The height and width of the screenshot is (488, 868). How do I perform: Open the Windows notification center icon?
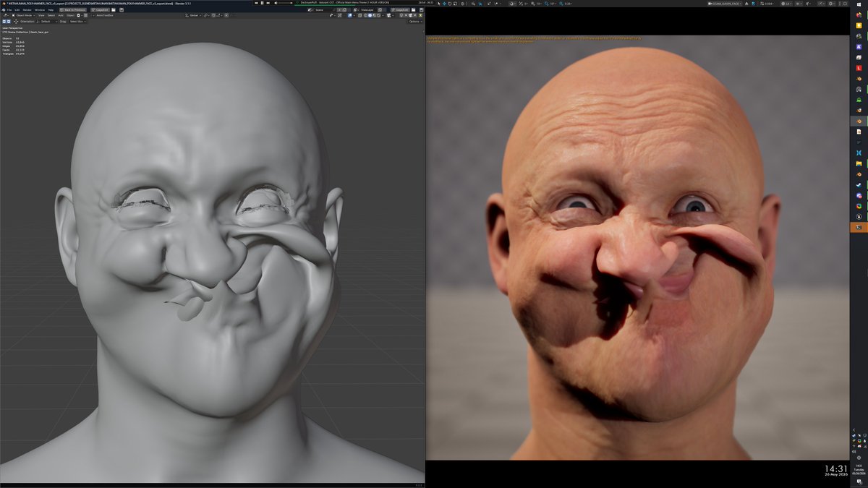tap(859, 482)
